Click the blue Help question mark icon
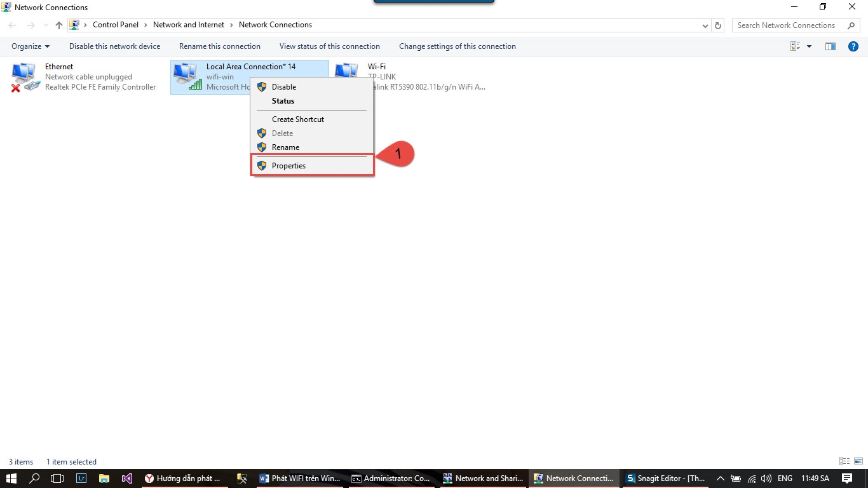This screenshot has height=488, width=868. pyautogui.click(x=853, y=46)
